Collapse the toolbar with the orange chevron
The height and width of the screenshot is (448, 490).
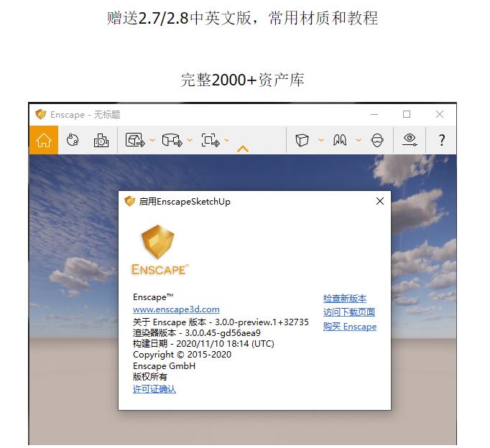243,149
